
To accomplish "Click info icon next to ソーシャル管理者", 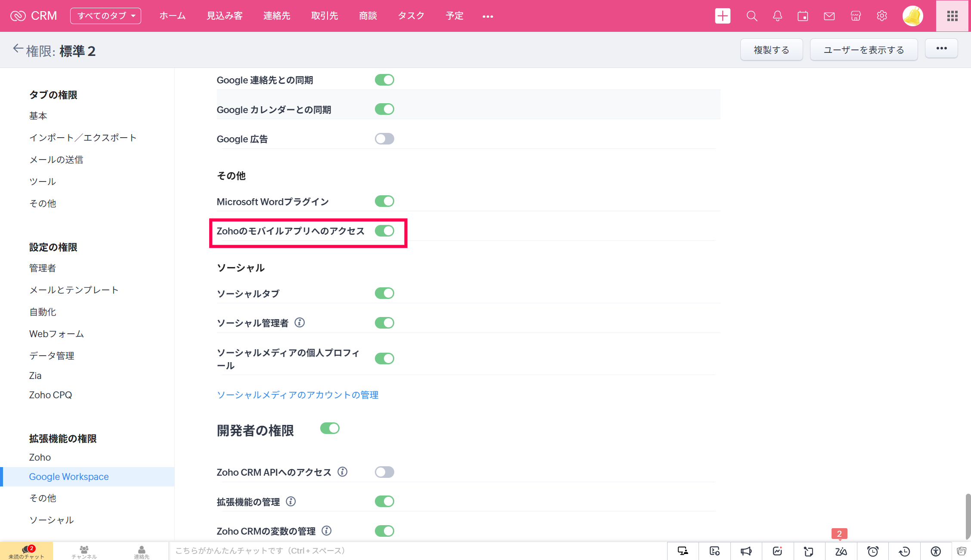I will coord(300,323).
